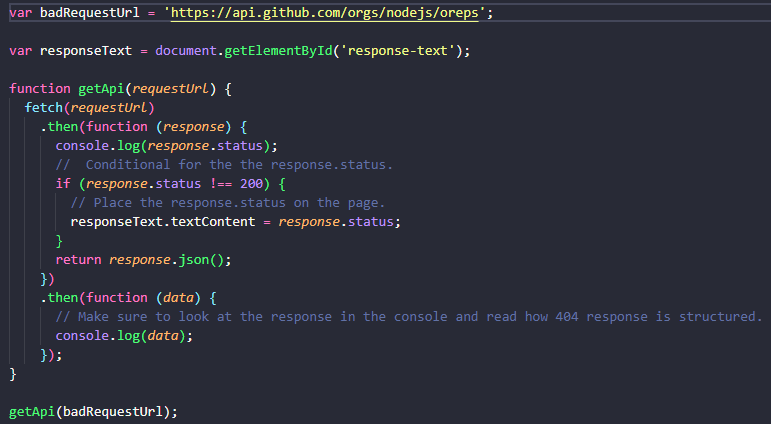Click the data parameter in second then
Screen dimensions: 771x424
click(178, 298)
